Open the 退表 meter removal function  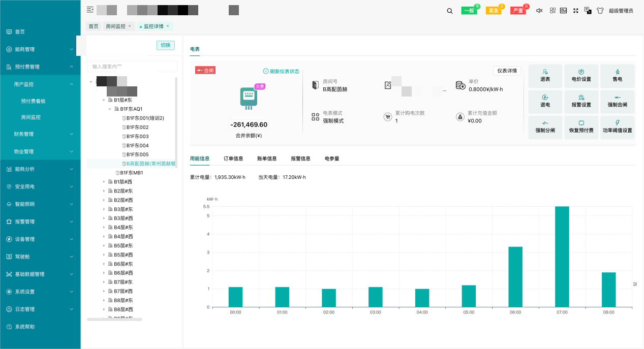click(x=545, y=76)
